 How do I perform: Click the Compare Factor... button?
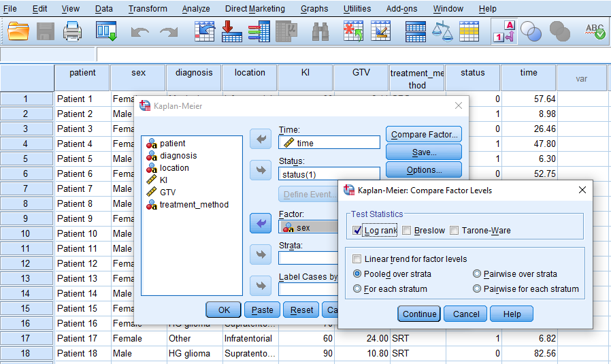click(424, 135)
